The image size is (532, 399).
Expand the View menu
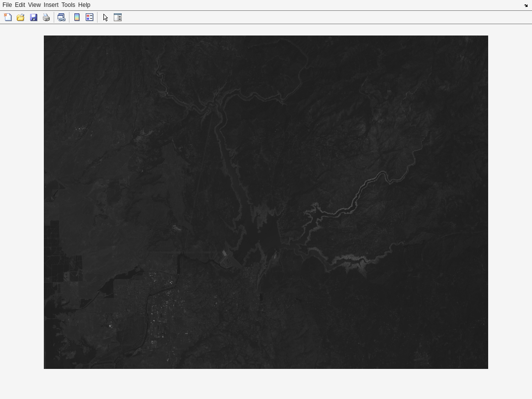click(x=34, y=5)
